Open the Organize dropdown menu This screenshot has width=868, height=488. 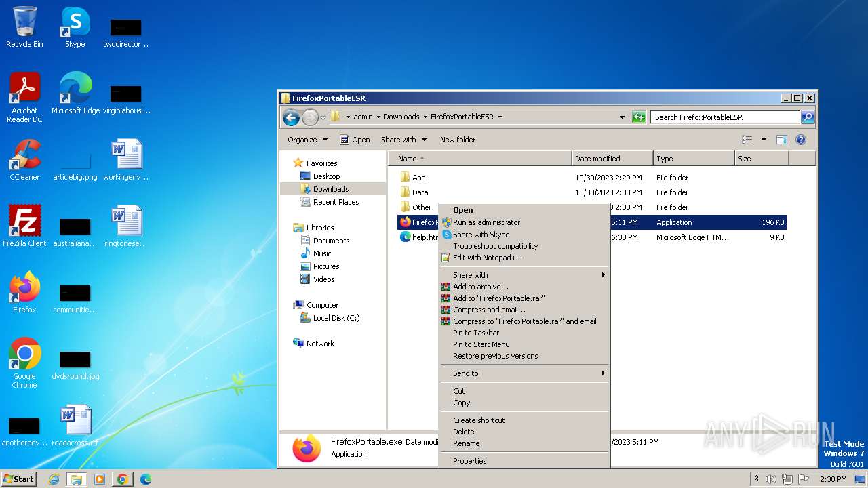coord(307,140)
